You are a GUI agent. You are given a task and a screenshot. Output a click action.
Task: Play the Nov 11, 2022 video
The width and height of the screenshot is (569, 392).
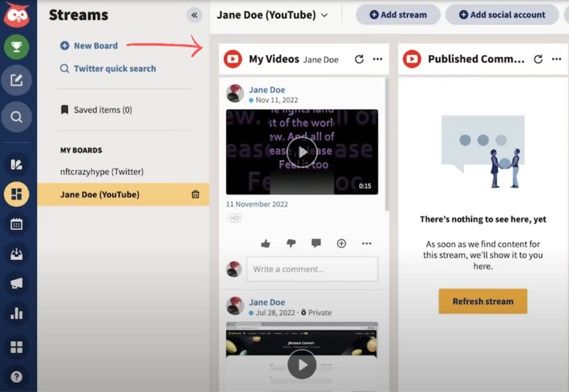pyautogui.click(x=302, y=152)
